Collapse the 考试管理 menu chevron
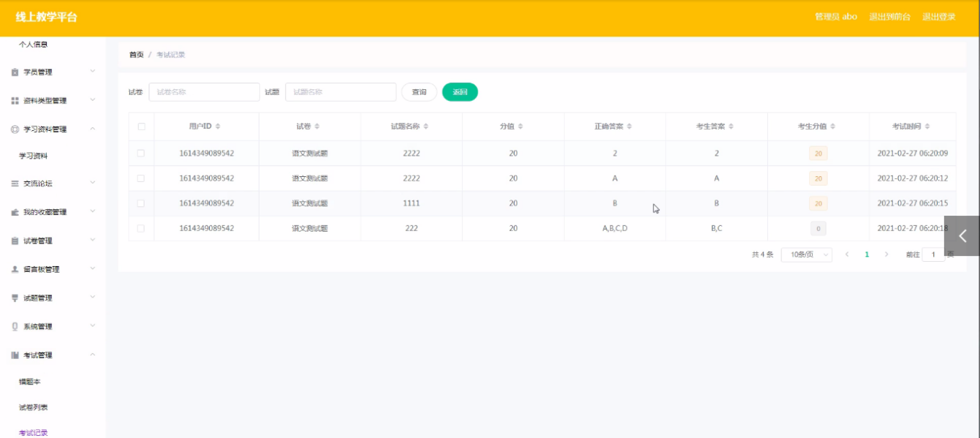The width and height of the screenshot is (980, 438). [93, 355]
